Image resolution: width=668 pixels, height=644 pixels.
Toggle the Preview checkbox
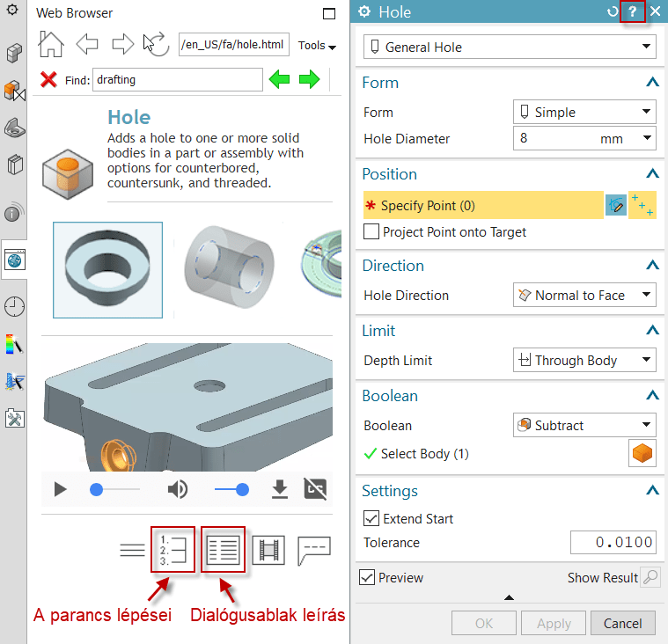pos(367,578)
